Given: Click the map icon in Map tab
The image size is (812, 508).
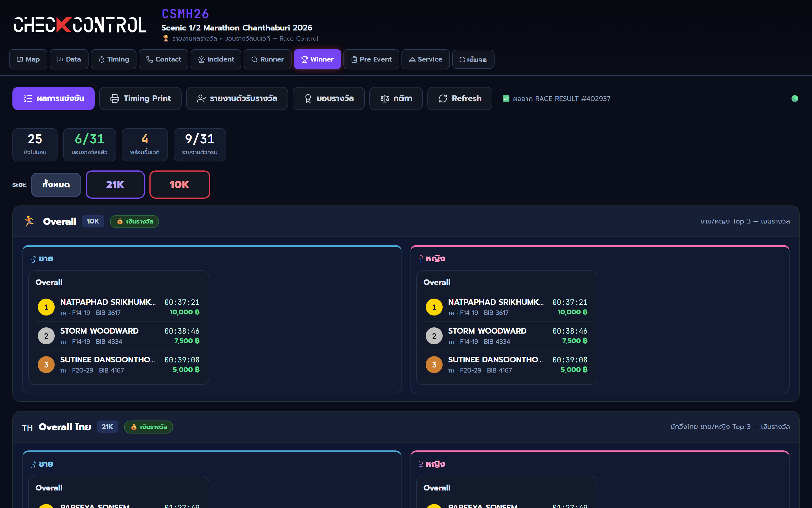Looking at the screenshot, I should (x=20, y=60).
